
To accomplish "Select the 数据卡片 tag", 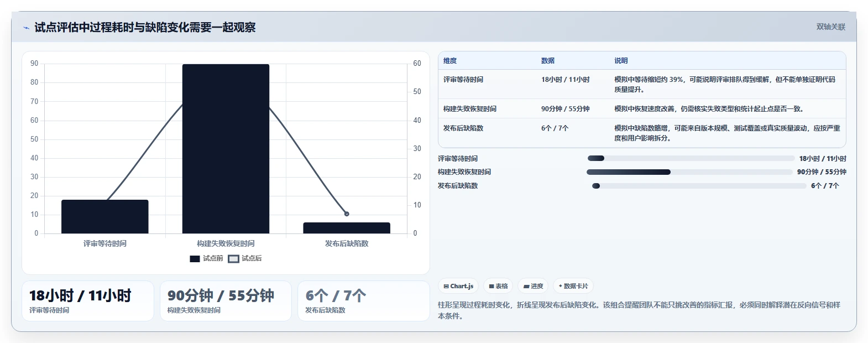I will coord(573,286).
